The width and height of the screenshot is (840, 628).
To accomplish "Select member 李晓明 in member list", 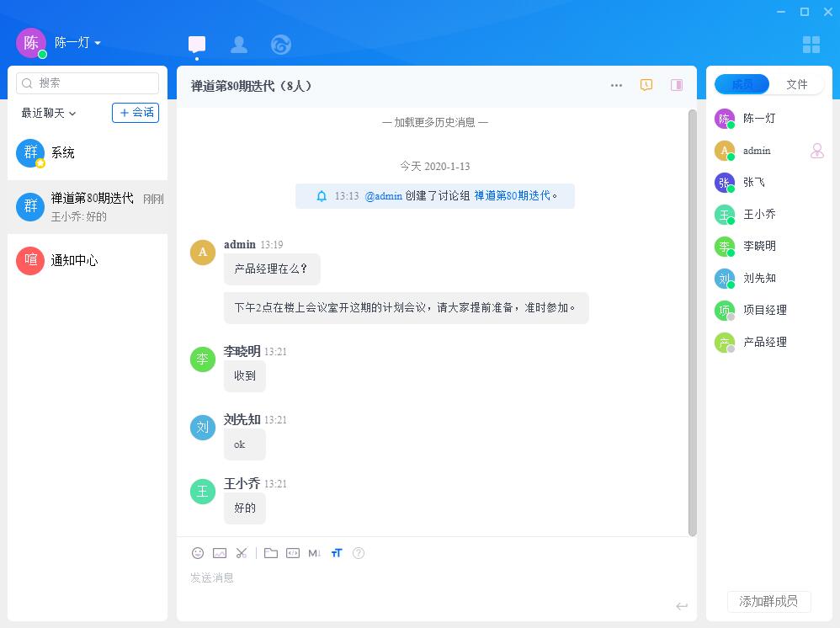I will coord(768,246).
